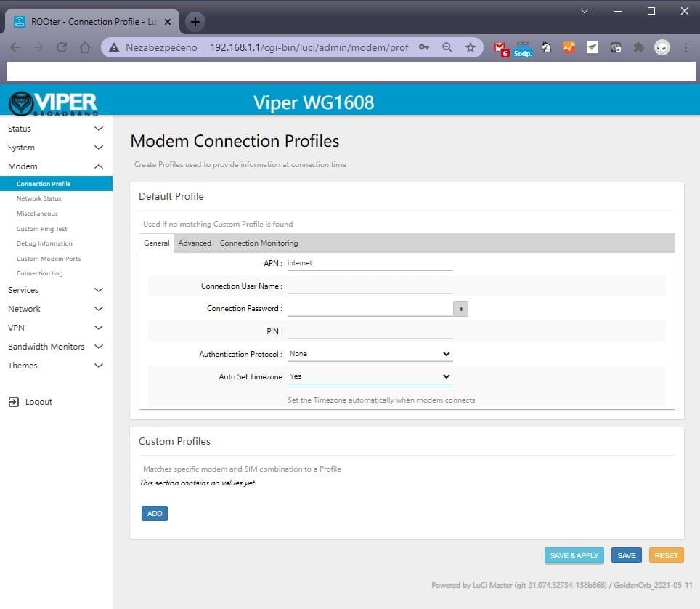The width and height of the screenshot is (700, 609).
Task: Open Network Status page
Action: pos(38,198)
